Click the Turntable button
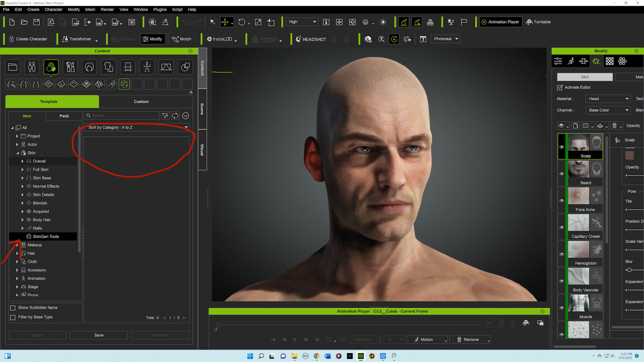Image resolution: width=644 pixels, height=362 pixels. (x=538, y=22)
